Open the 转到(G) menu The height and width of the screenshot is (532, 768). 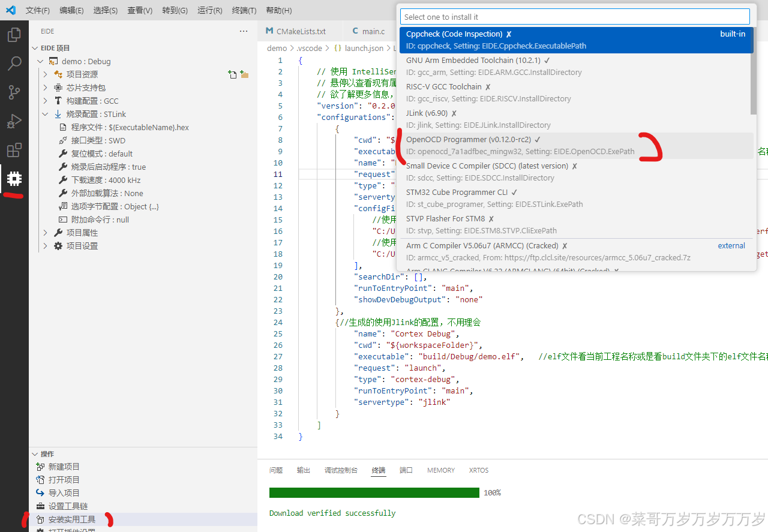(175, 10)
